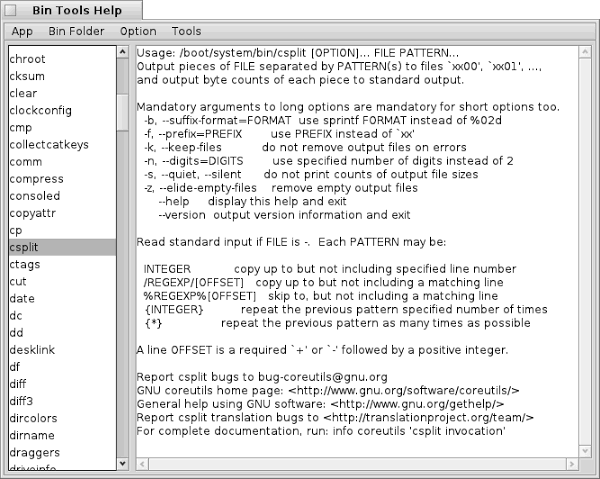Pick compress from the command list
This screenshot has height=479, width=600.
pyautogui.click(x=36, y=178)
